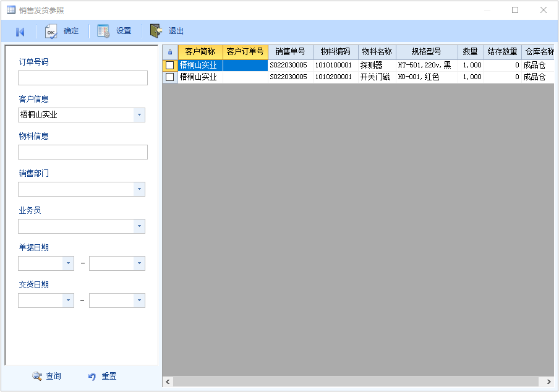Sort by 结存数量 column header
Screen dimensions: 559x392
(x=503, y=52)
